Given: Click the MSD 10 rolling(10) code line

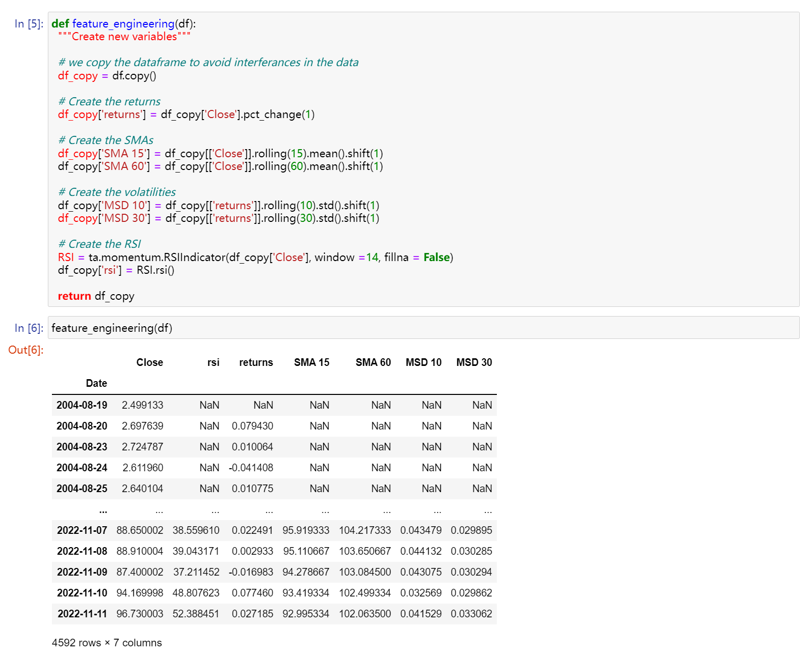Looking at the screenshot, I should tap(218, 206).
